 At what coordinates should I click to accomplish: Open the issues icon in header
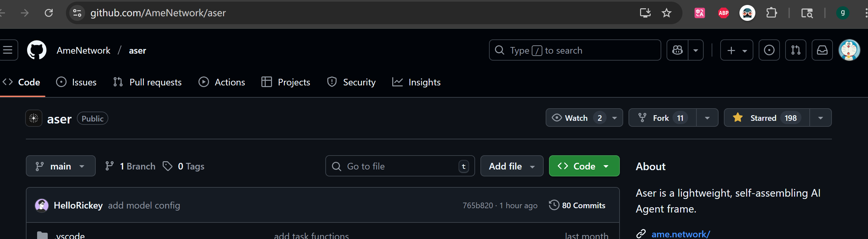(769, 50)
